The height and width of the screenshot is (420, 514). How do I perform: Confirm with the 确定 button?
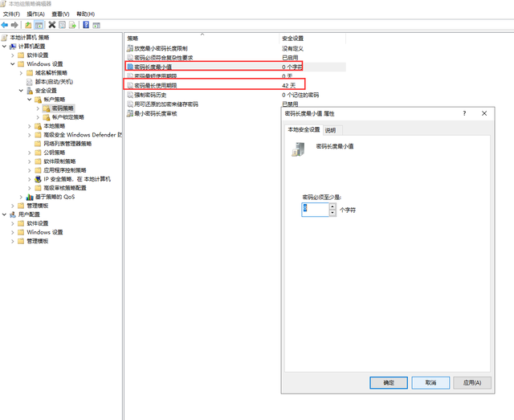point(389,382)
